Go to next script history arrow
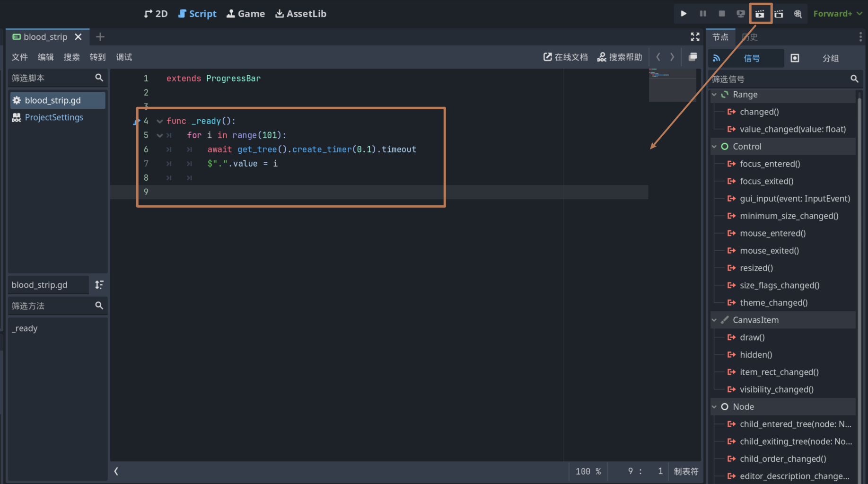The width and height of the screenshot is (868, 484). (672, 57)
